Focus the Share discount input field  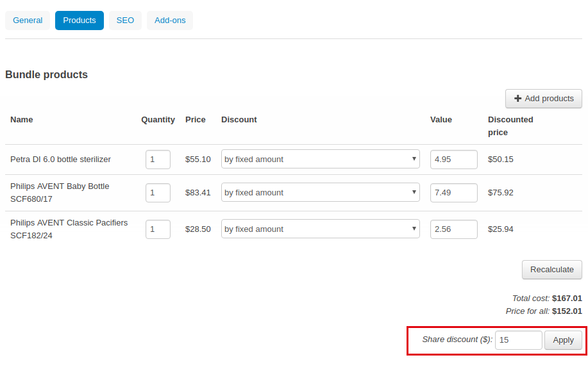coord(519,340)
